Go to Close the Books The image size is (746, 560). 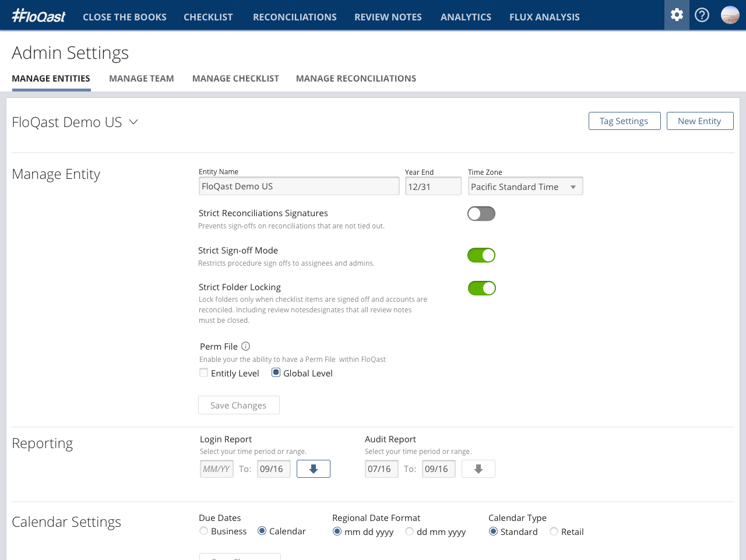tap(125, 17)
